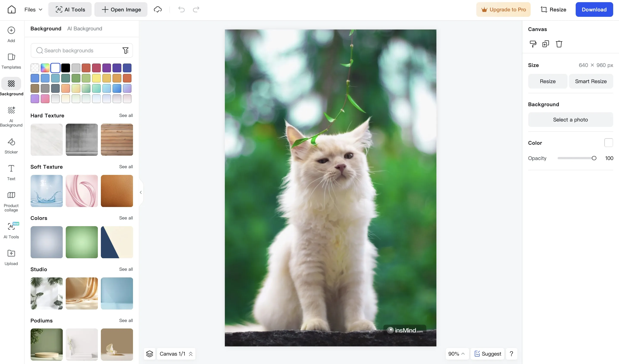This screenshot has width=619, height=364.
Task: Click Download button top right
Action: click(x=594, y=9)
